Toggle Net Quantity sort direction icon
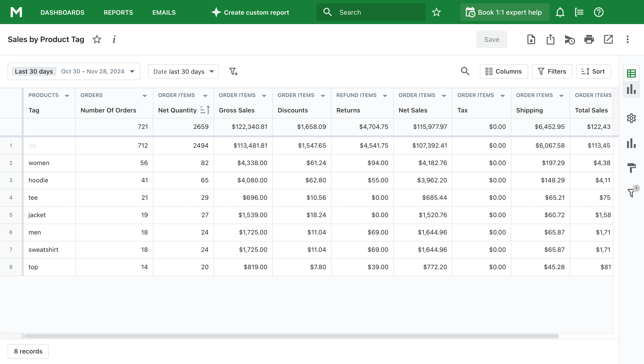 [x=205, y=110]
